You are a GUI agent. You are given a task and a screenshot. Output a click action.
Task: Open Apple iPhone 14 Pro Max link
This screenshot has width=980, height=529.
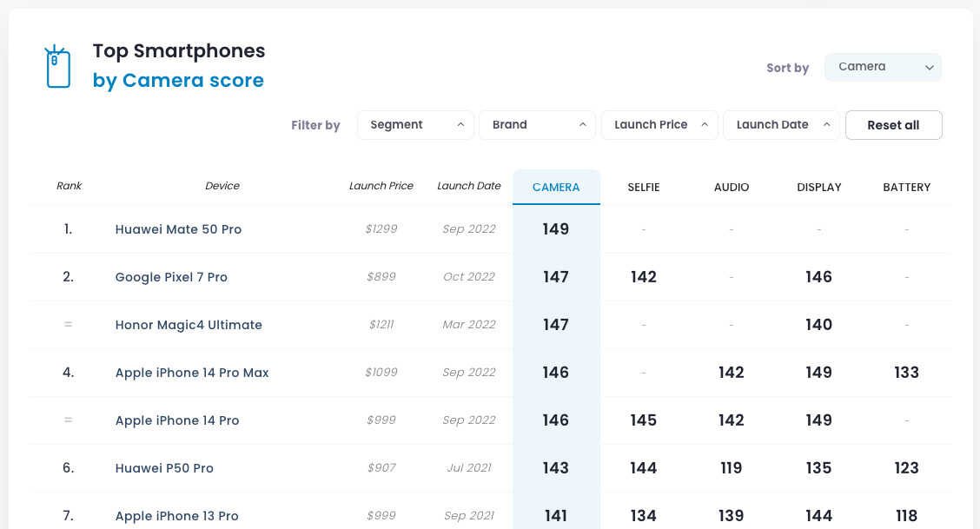click(x=192, y=373)
